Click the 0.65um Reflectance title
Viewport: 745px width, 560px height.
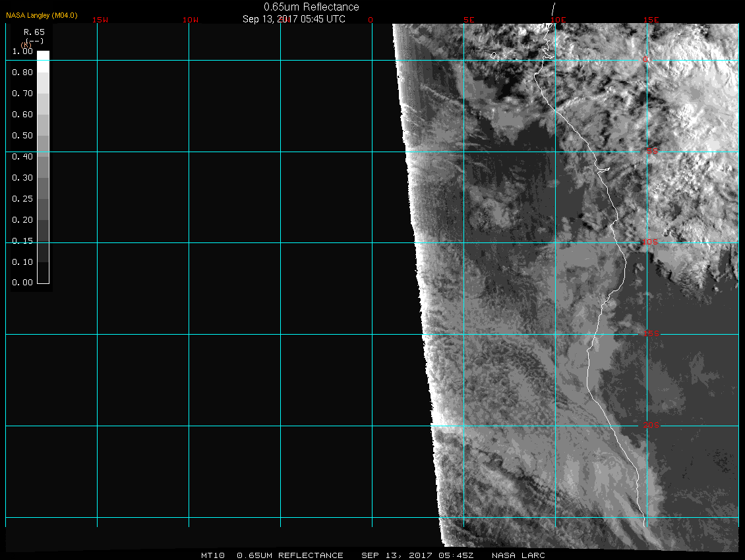click(x=311, y=7)
